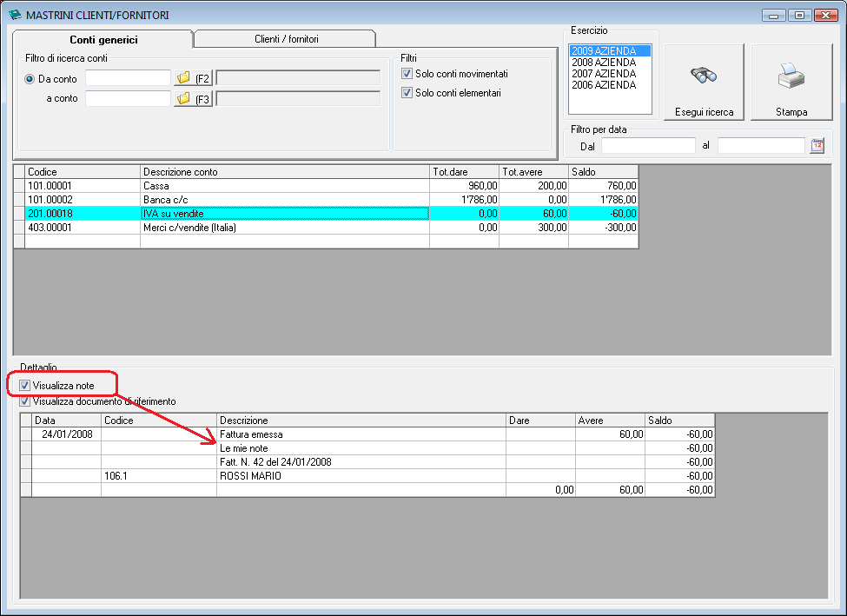Click the al date input field
This screenshot has height=616, width=847.
761,146
